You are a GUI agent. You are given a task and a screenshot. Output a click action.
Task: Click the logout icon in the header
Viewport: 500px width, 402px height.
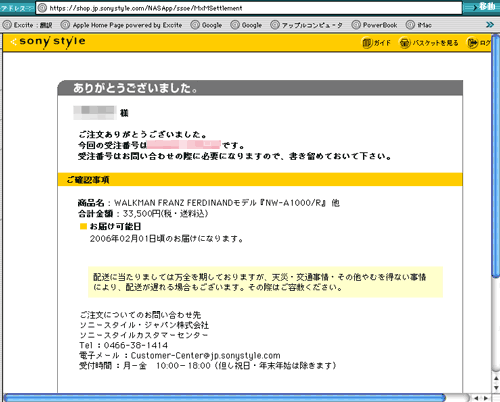click(473, 43)
